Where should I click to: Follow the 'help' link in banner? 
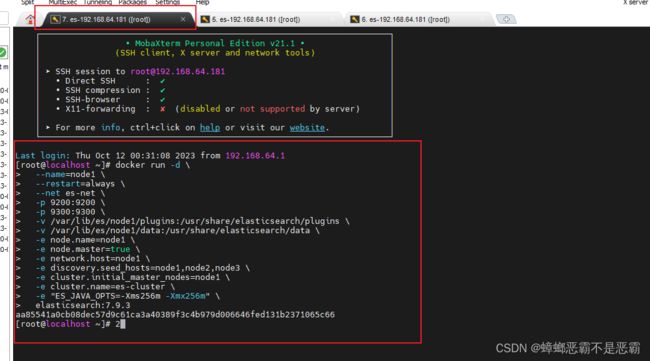(210, 128)
